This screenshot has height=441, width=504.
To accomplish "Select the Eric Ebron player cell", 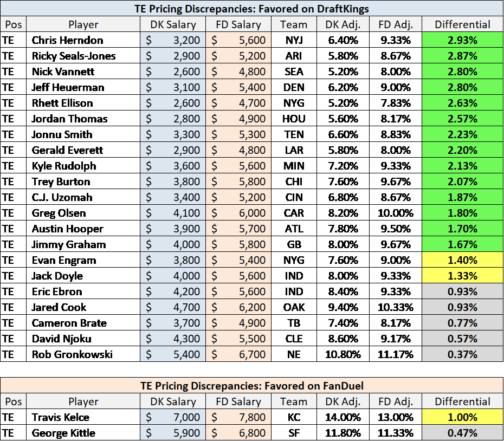I will click(x=83, y=292).
